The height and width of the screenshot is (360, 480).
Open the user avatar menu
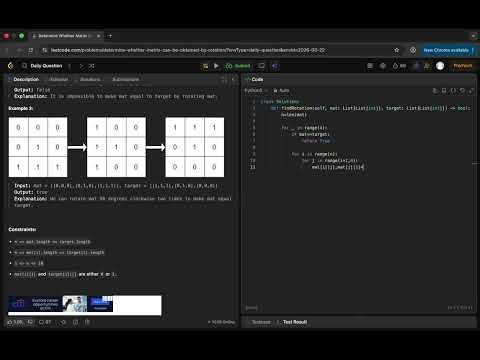[440, 66]
